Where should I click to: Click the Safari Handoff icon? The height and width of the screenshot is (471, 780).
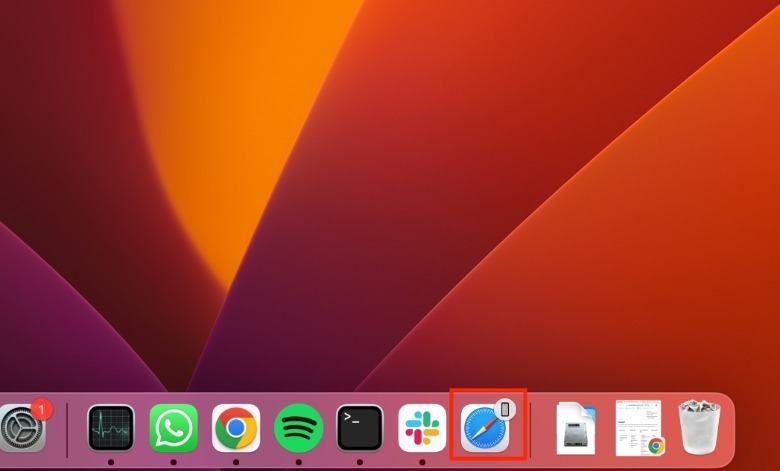point(485,430)
